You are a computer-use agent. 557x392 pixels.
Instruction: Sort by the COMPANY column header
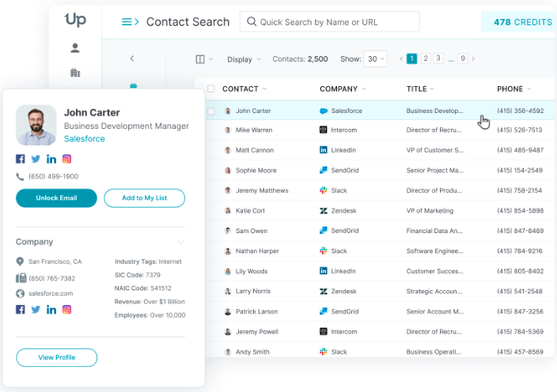tap(343, 89)
